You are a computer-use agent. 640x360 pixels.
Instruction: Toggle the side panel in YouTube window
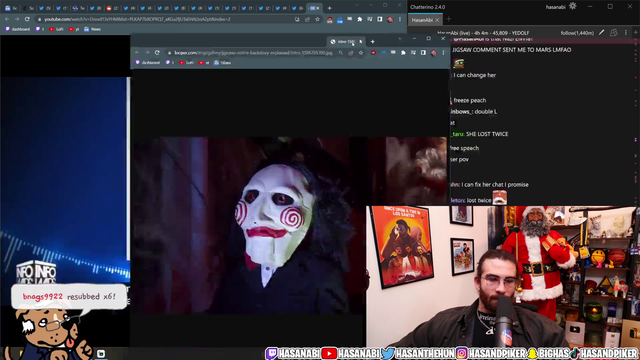click(380, 19)
